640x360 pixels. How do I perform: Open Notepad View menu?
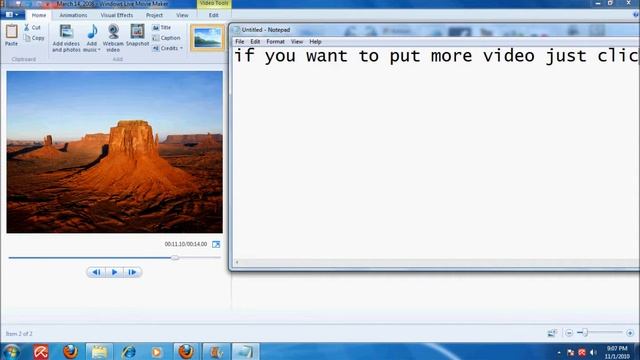coord(297,42)
